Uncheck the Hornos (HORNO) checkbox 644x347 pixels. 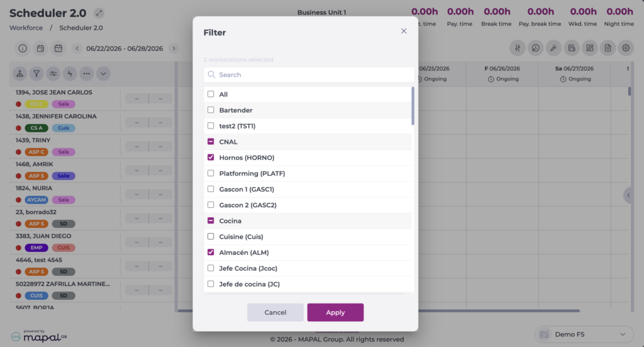pyautogui.click(x=211, y=157)
